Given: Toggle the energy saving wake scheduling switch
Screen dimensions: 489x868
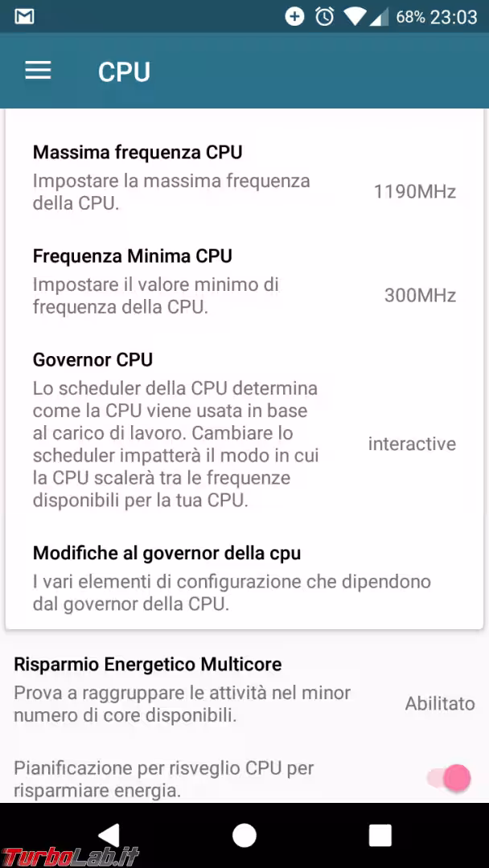Looking at the screenshot, I should point(447,778).
